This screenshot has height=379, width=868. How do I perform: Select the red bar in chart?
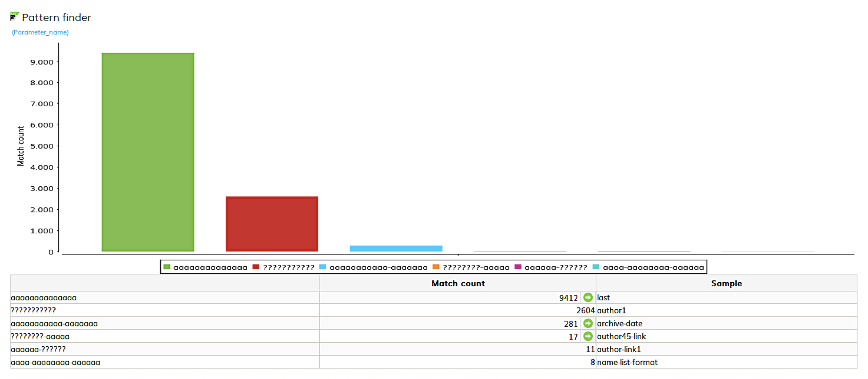tap(272, 224)
